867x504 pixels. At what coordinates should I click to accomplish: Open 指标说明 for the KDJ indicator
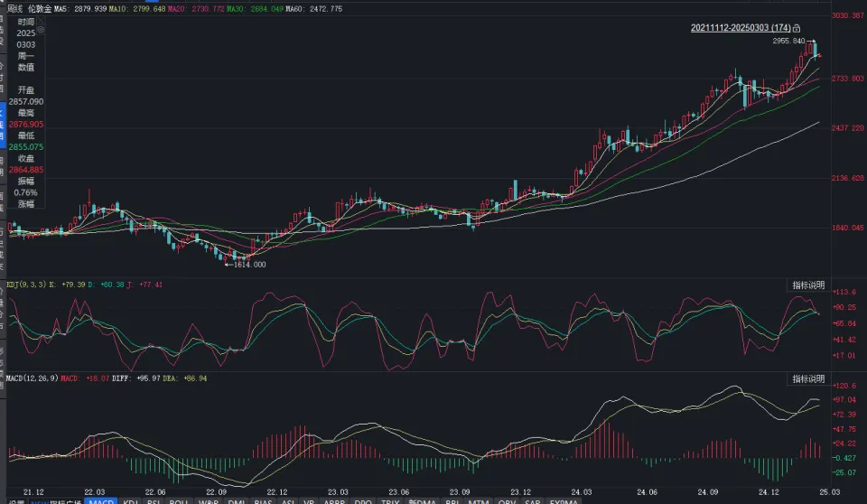pos(808,285)
